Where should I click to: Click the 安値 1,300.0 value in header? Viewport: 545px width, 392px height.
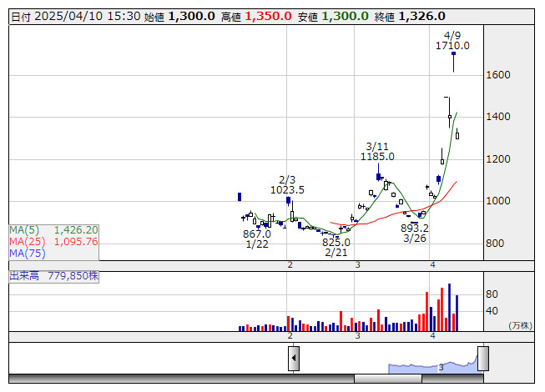[x=333, y=17]
